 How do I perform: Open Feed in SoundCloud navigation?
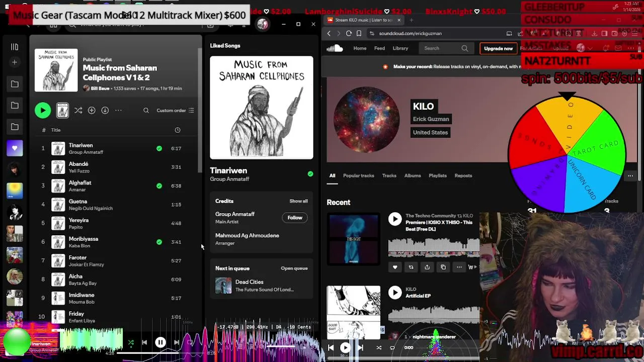(379, 48)
